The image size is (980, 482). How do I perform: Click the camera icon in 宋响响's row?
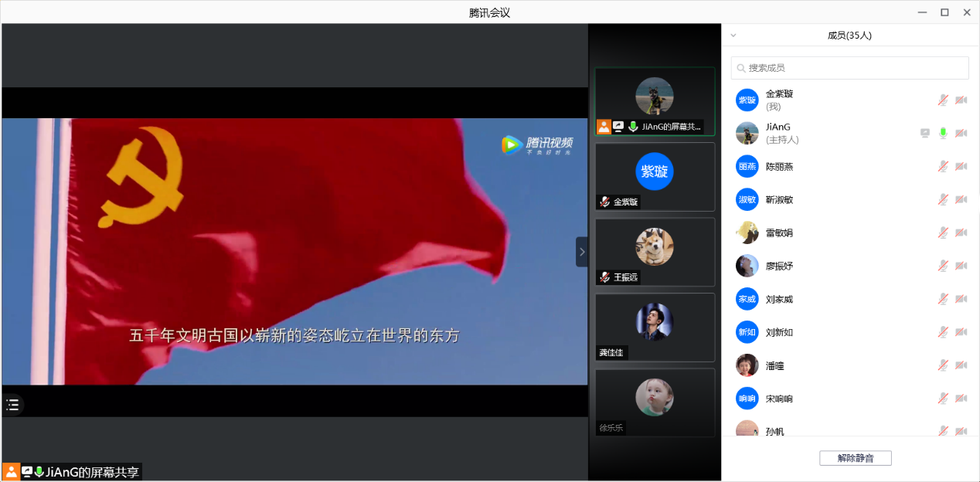tap(961, 399)
